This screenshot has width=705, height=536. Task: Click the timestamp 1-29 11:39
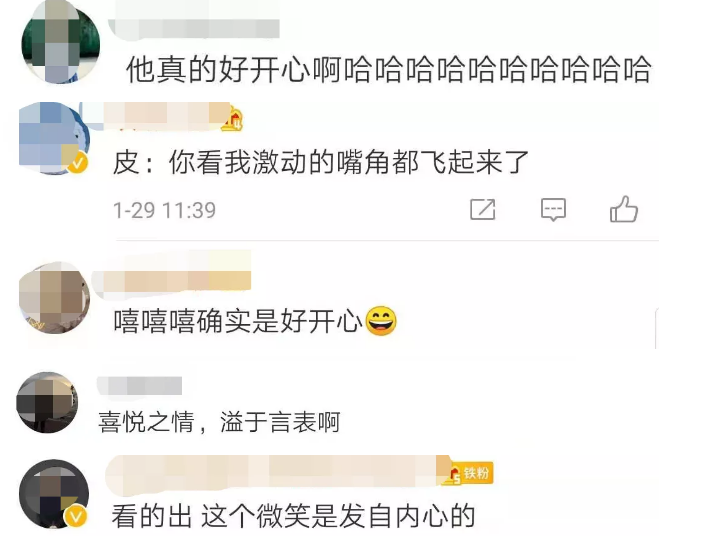click(x=165, y=210)
